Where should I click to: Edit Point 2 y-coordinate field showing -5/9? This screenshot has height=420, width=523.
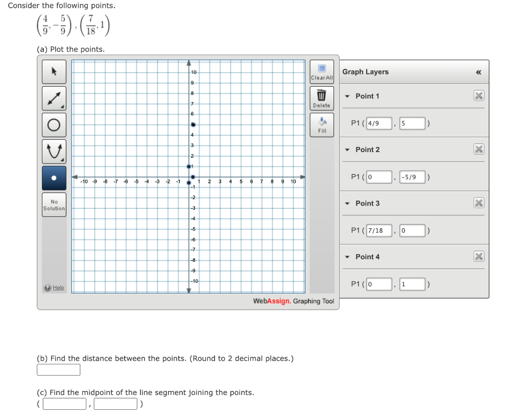(412, 177)
